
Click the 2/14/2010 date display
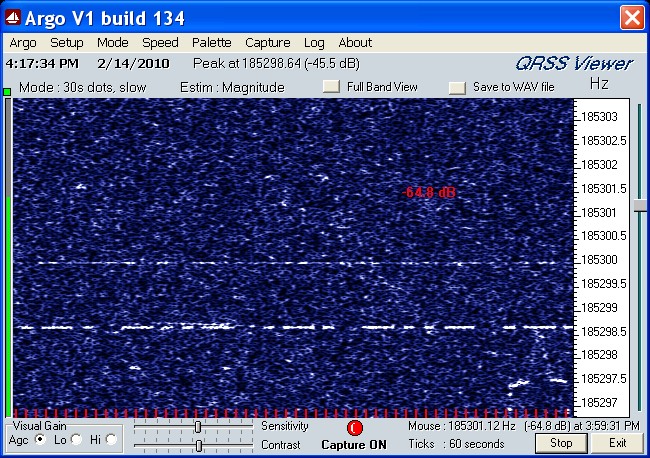coord(133,64)
